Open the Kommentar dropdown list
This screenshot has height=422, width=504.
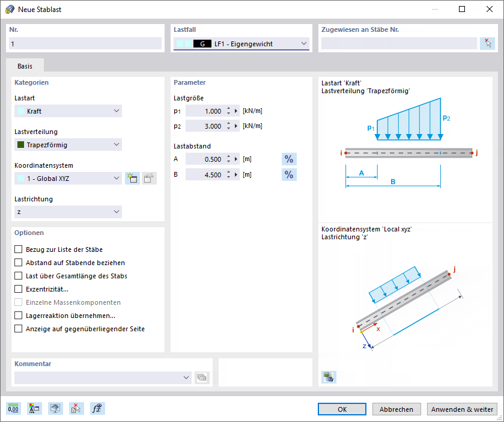point(186,377)
